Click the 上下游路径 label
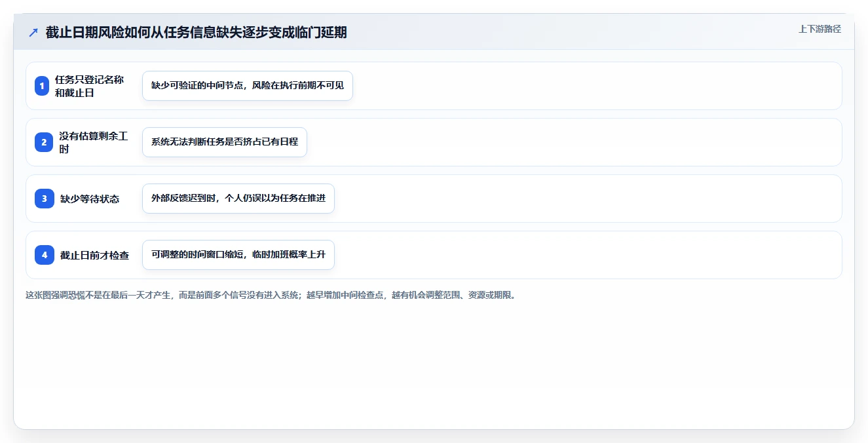Image resolution: width=868 pixels, height=443 pixels. [820, 29]
